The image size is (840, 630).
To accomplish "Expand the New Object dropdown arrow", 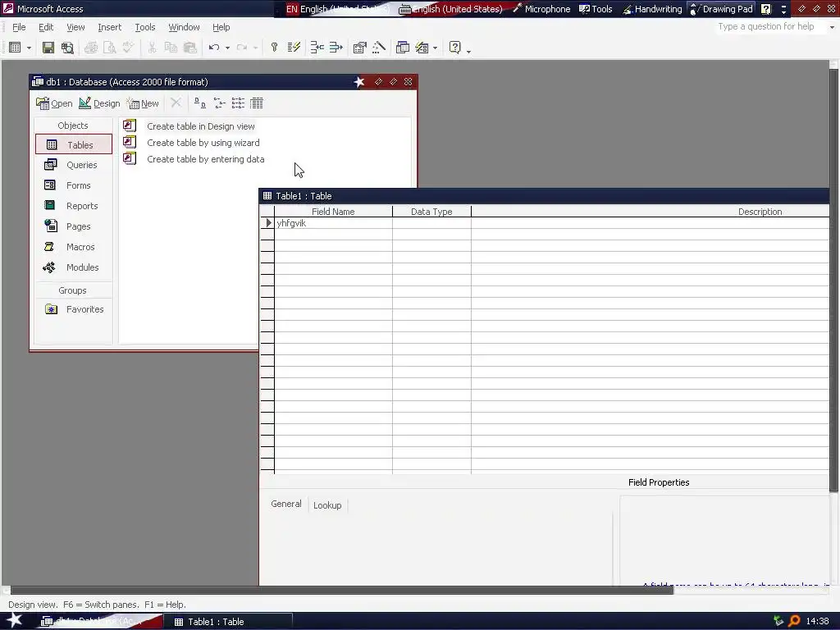I will click(x=435, y=48).
